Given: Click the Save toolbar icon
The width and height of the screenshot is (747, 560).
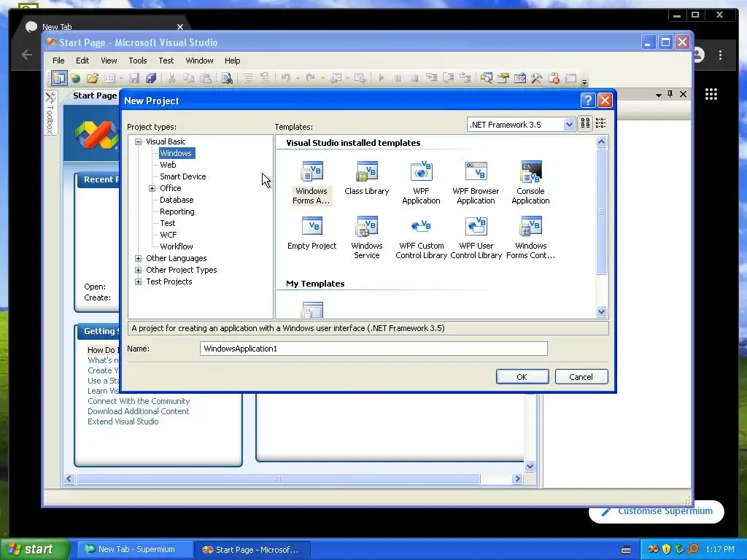Looking at the screenshot, I should 134,78.
